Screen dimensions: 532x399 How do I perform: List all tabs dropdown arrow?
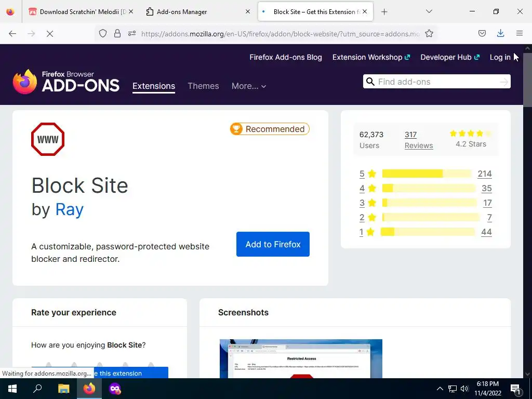pos(429,11)
